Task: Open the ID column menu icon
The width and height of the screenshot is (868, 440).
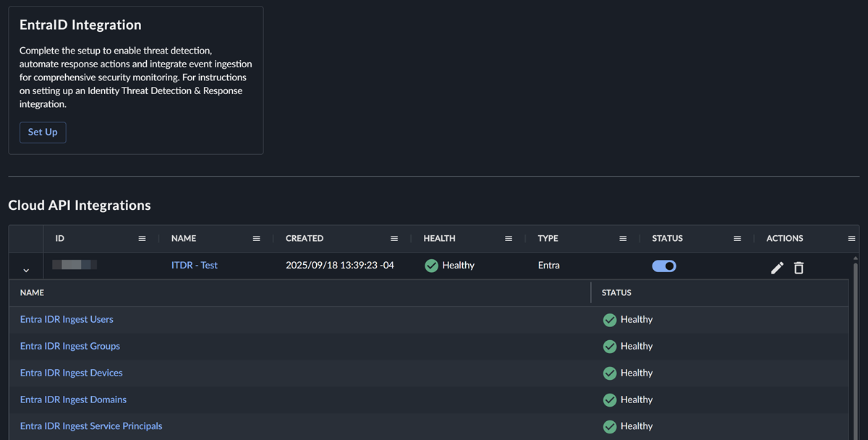Action: point(142,239)
